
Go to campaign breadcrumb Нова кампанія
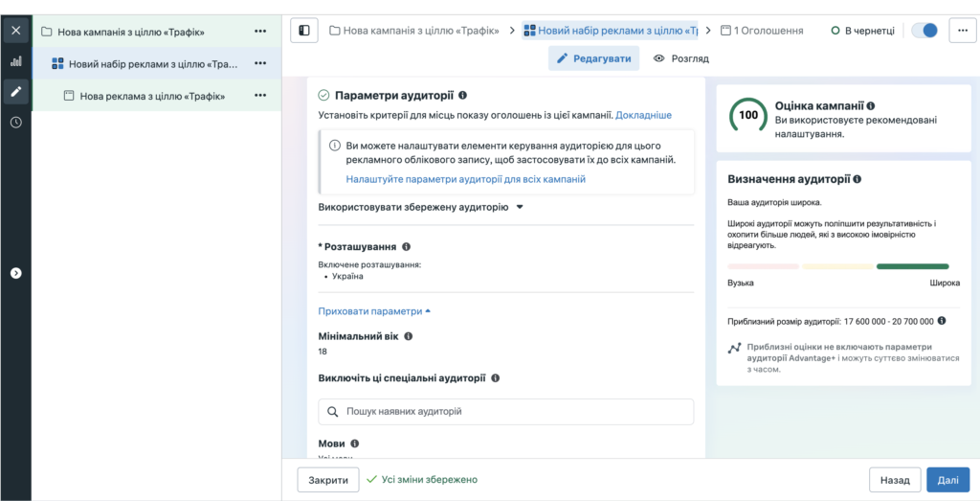click(414, 30)
